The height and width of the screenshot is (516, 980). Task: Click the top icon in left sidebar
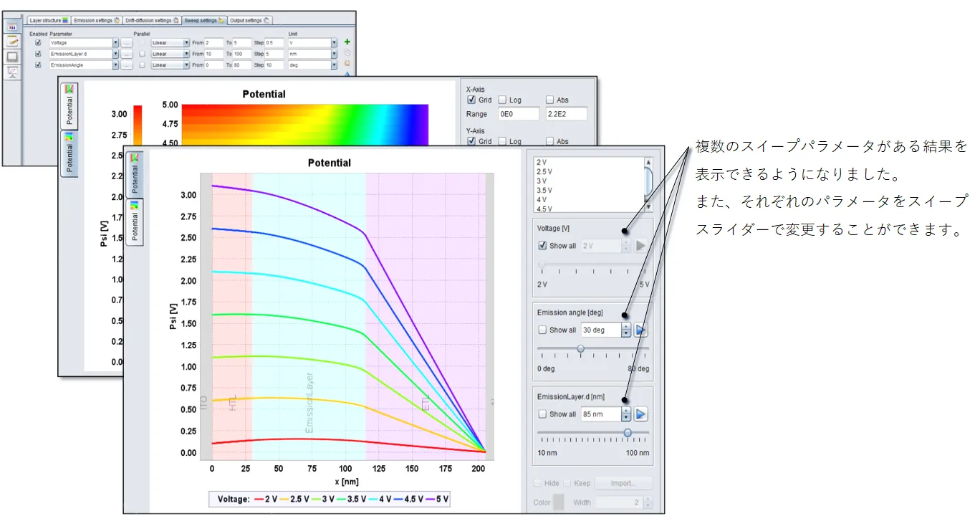12,27
